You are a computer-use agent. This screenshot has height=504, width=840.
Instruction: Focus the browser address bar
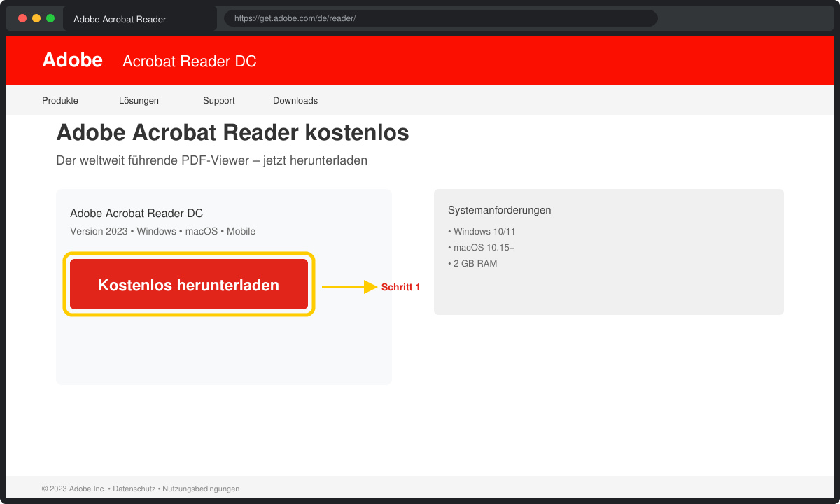pos(441,18)
